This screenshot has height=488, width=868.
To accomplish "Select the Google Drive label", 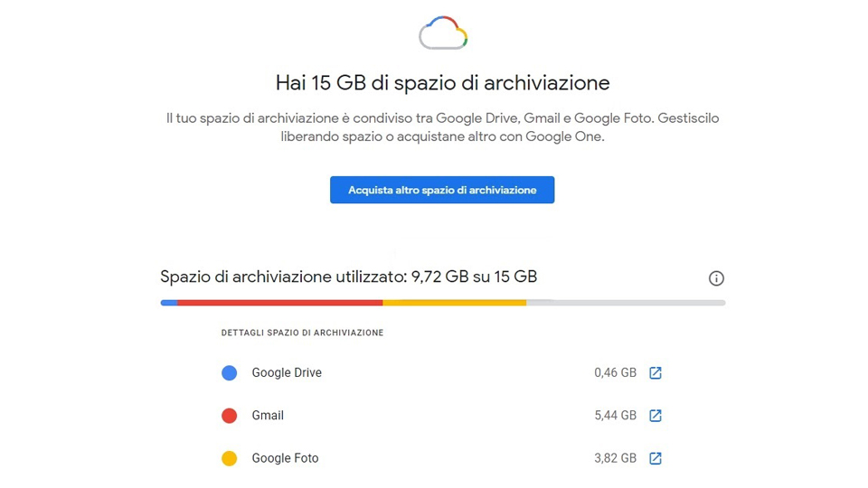I will pos(287,373).
